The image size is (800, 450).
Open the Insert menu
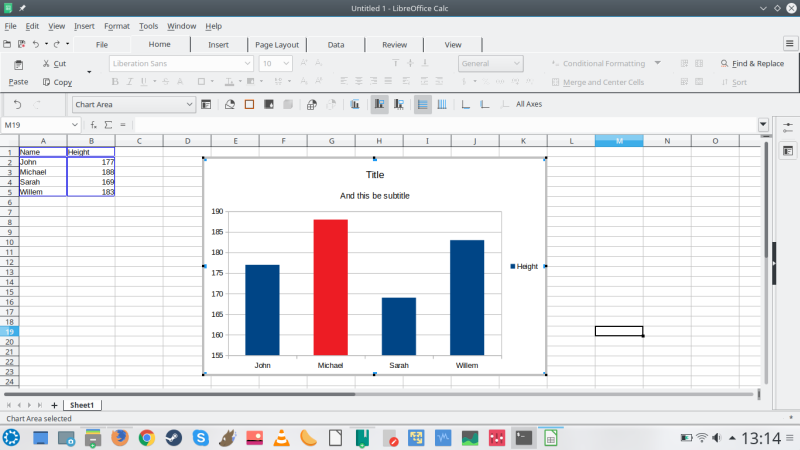tap(84, 26)
